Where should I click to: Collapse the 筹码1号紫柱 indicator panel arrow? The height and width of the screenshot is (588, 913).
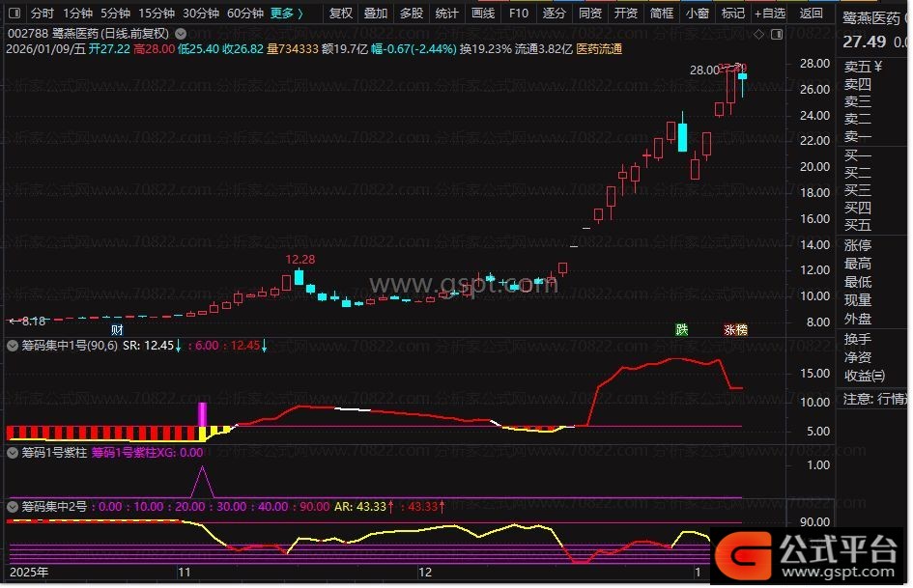click(12, 452)
